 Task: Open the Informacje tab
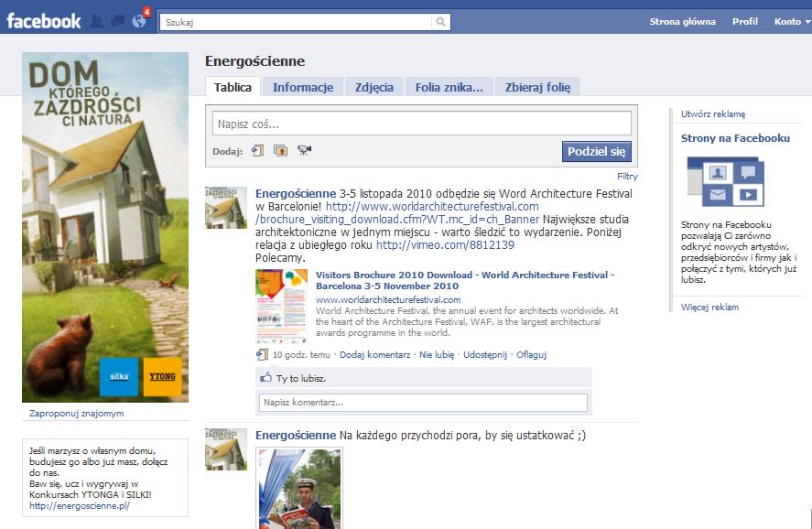(x=303, y=87)
